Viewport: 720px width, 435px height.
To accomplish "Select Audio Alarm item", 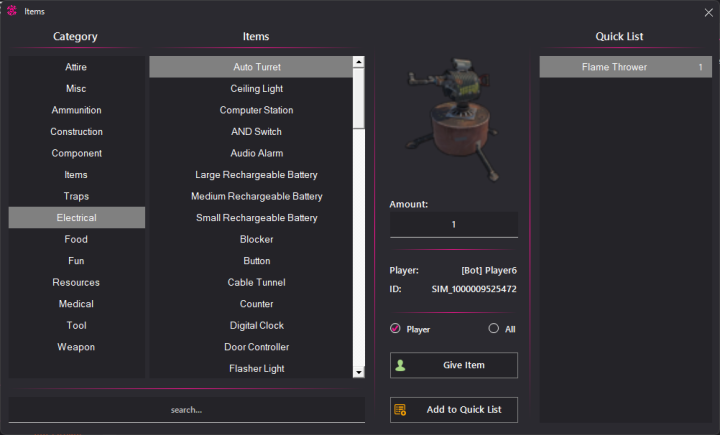I will point(251,153).
